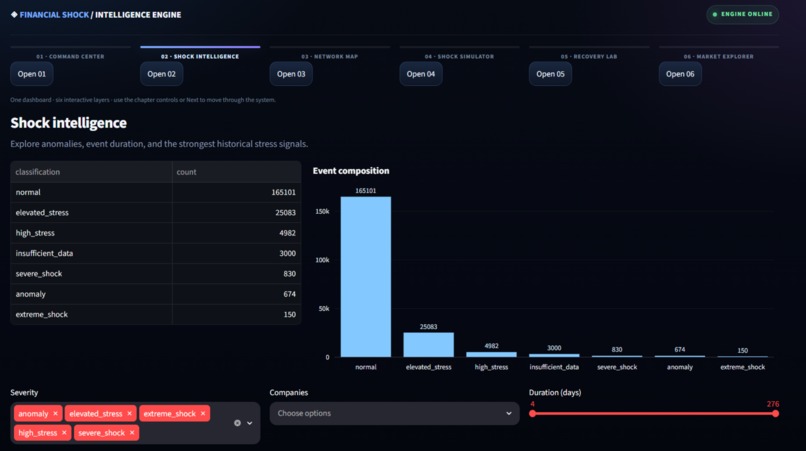Remove the extreme_shock severity tag
806x451 pixels.
click(x=203, y=413)
